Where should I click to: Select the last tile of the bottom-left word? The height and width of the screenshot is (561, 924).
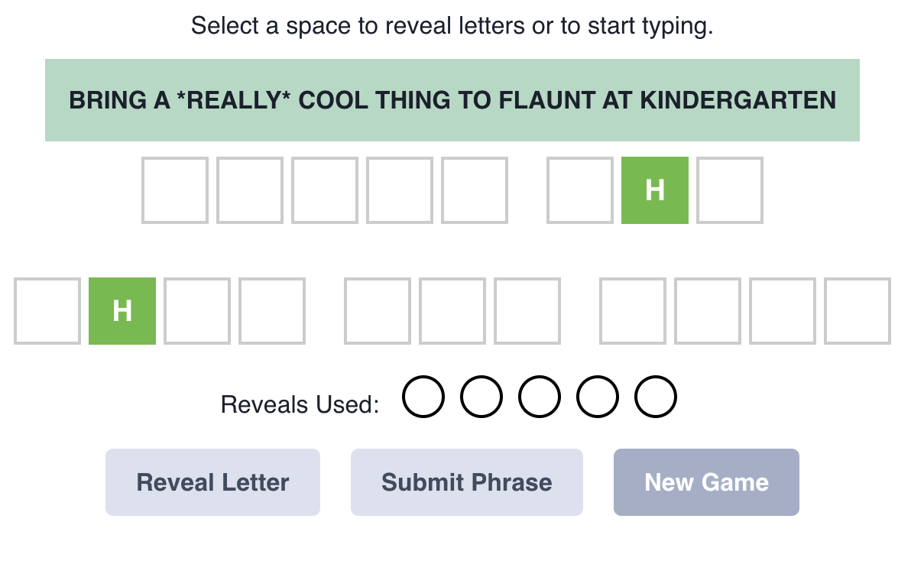pos(272,310)
